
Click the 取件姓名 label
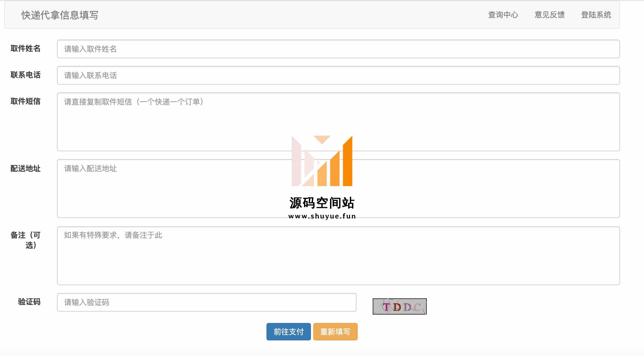(26, 48)
